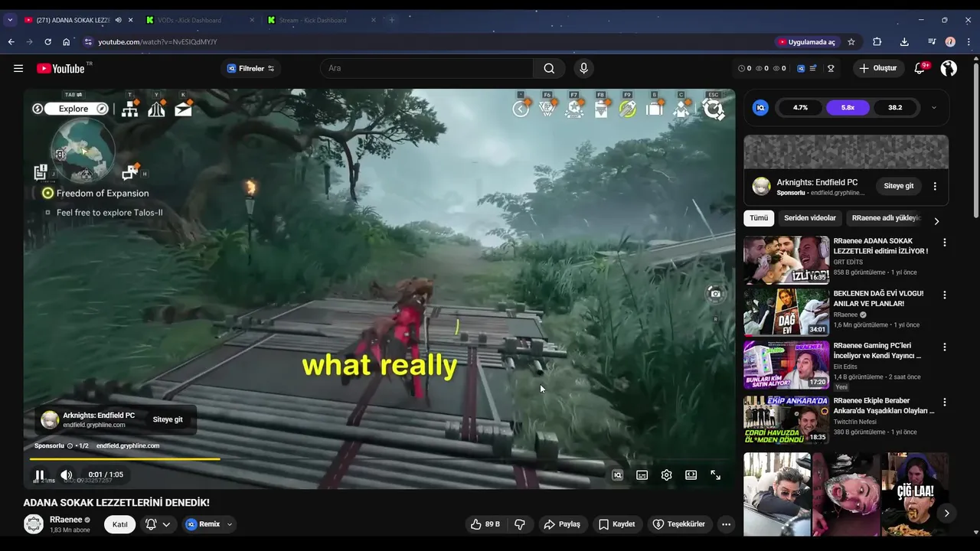Open more actions menu under video
Image resolution: width=980 pixels, height=551 pixels.
coord(726,524)
